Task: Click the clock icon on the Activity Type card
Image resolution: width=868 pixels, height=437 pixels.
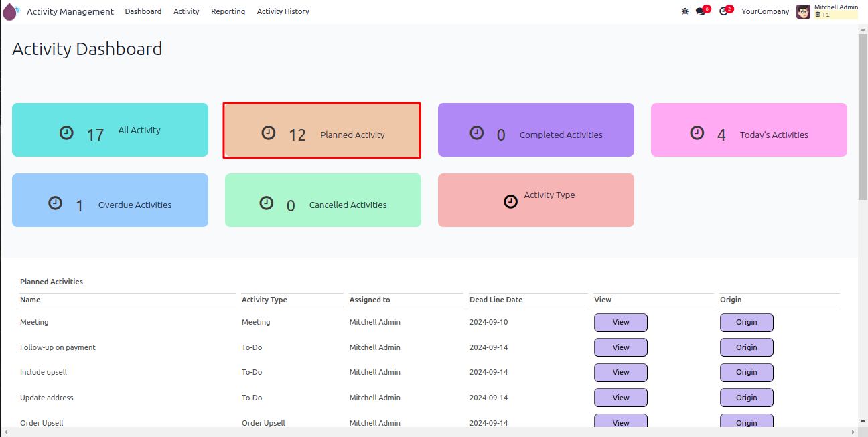Action: point(510,201)
